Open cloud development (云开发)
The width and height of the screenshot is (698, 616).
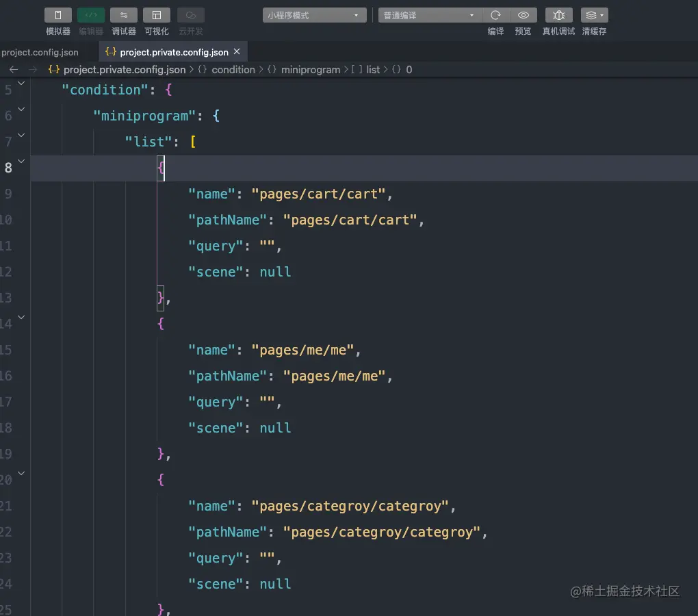(x=191, y=15)
